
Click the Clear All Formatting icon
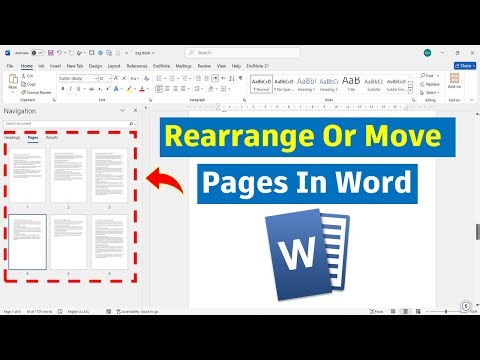click(x=146, y=78)
